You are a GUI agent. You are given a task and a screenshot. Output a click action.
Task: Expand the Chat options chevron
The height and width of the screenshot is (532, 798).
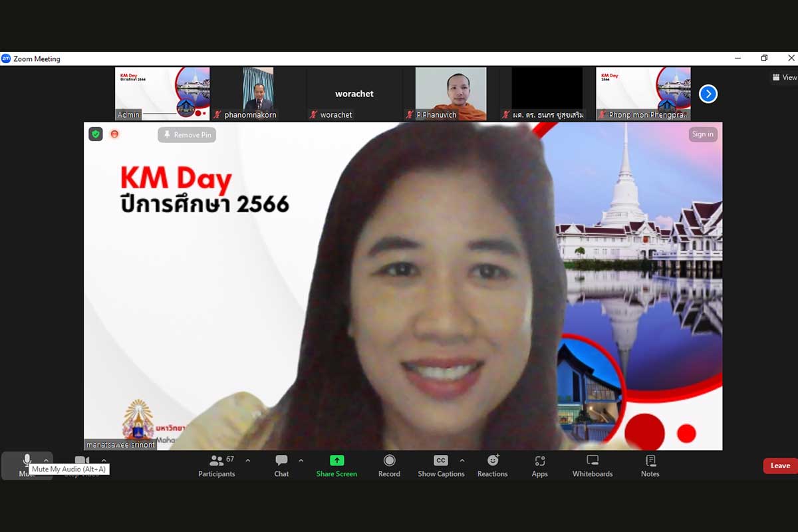(x=301, y=460)
